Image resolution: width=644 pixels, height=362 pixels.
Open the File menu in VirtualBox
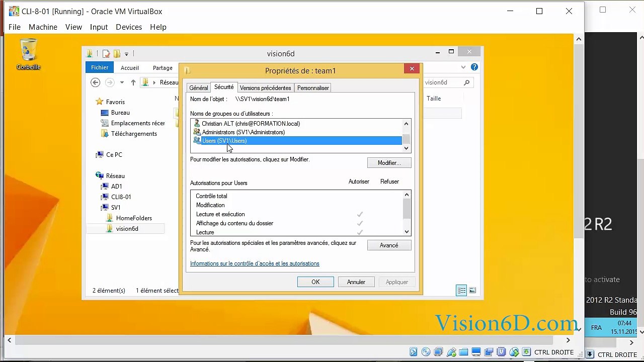(15, 27)
